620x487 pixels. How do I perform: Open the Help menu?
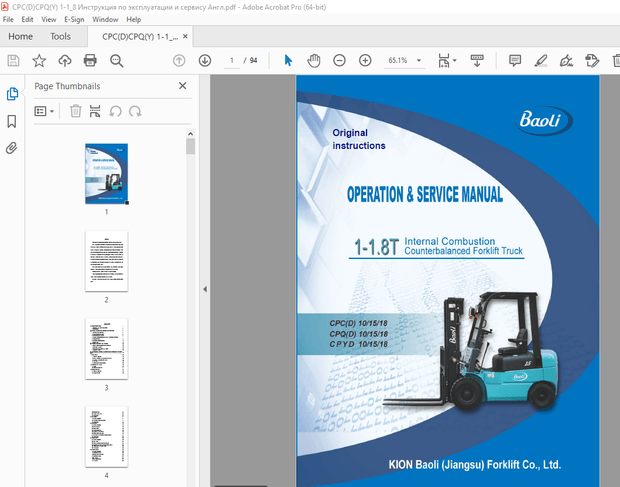134,19
